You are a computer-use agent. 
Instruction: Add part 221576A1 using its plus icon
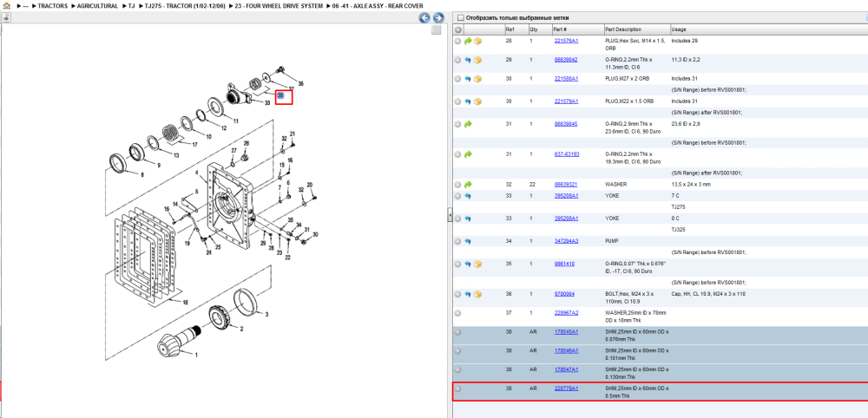(x=457, y=41)
